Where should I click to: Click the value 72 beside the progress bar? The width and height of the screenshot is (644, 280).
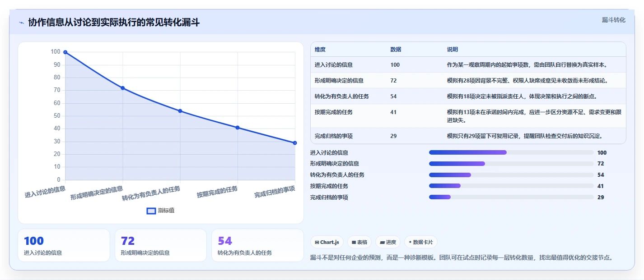coord(601,164)
